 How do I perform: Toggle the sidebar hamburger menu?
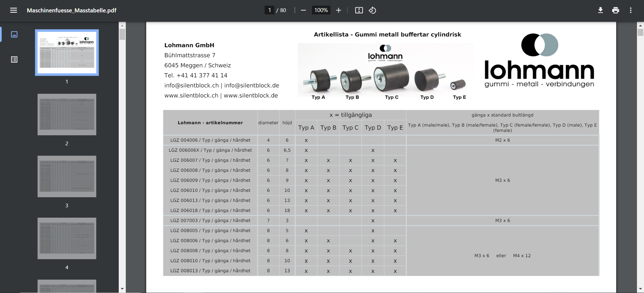[13, 10]
